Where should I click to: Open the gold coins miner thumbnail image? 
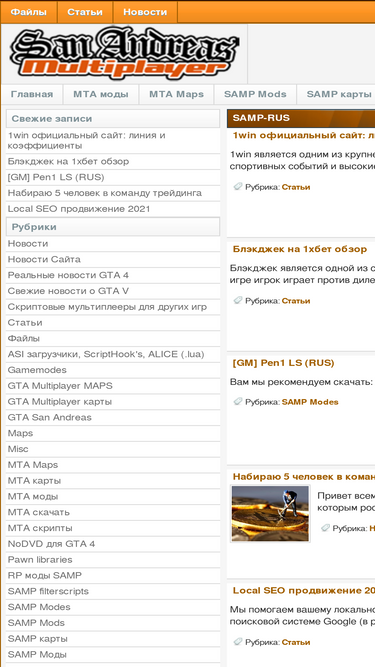[x=270, y=513]
